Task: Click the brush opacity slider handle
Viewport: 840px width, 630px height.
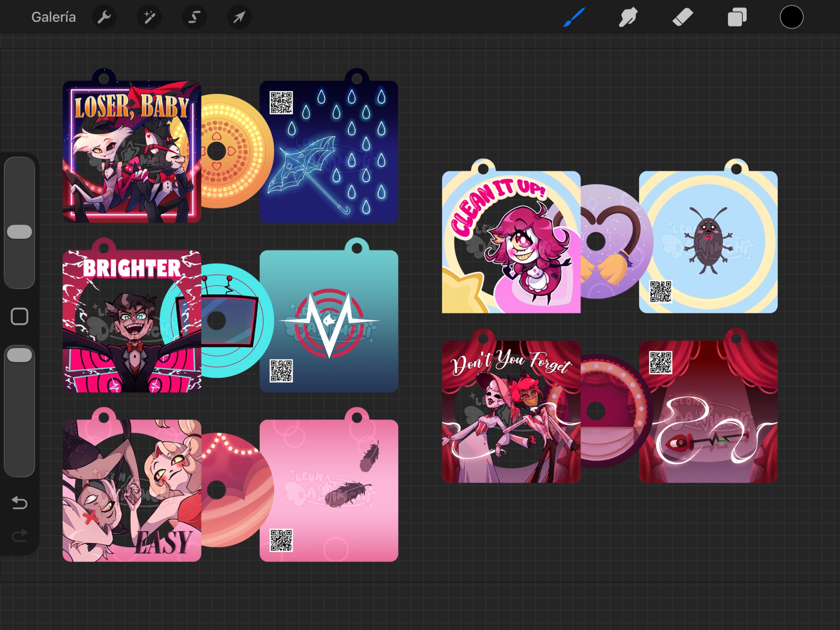Action: tap(20, 355)
